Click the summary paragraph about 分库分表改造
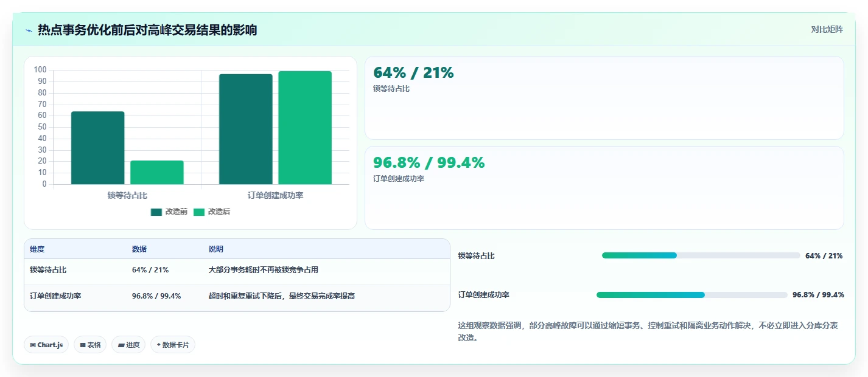 click(x=648, y=331)
